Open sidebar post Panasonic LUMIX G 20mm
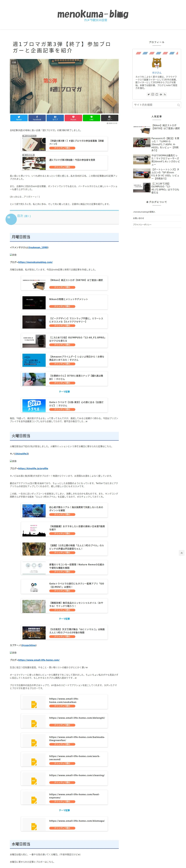Viewport: 186px width, 868px height. click(157, 144)
